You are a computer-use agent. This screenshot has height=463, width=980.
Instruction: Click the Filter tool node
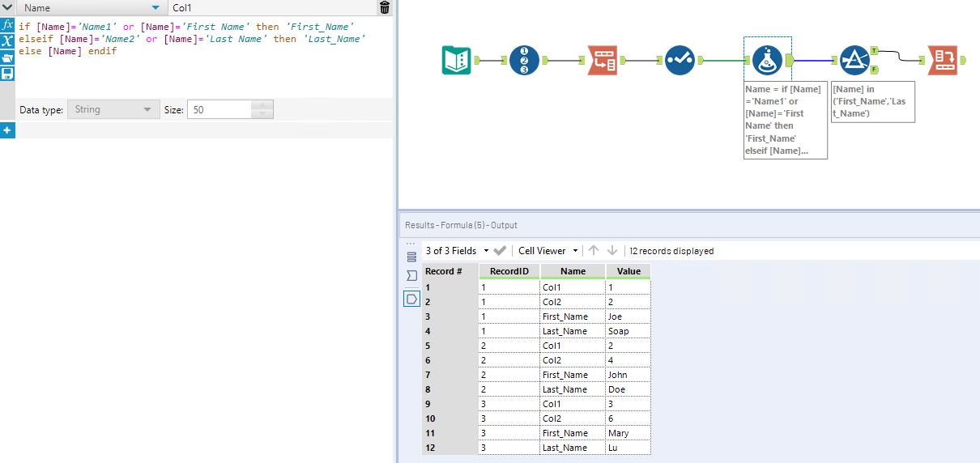854,60
